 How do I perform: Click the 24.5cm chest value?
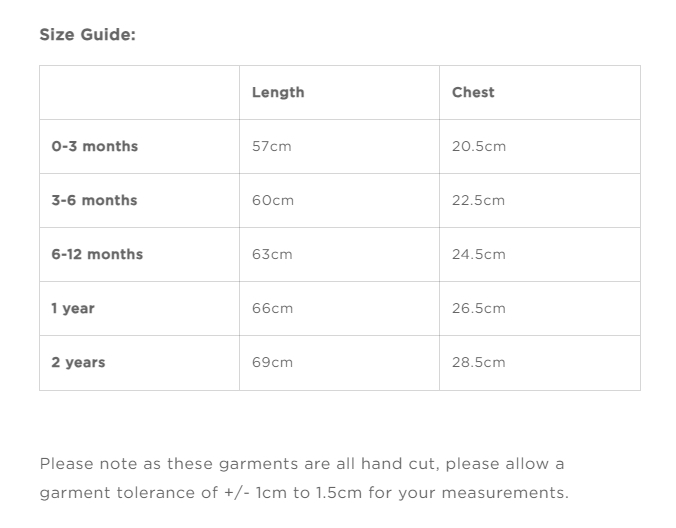coord(478,254)
